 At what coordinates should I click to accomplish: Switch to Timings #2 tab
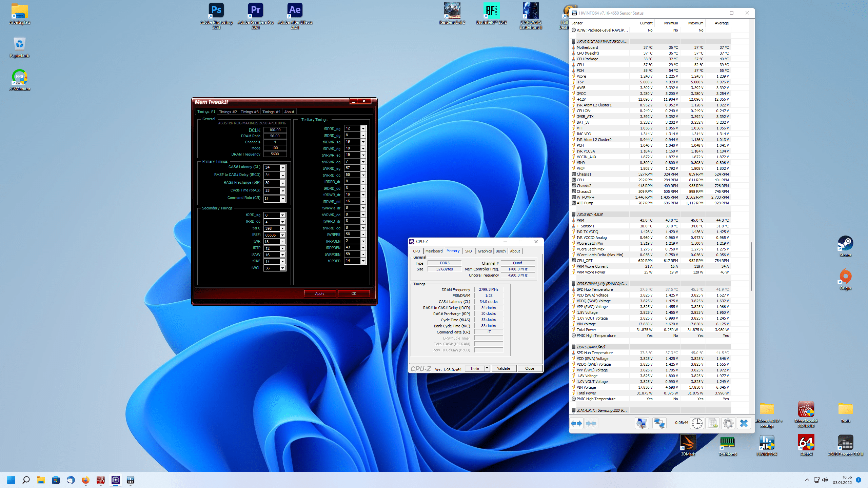tap(228, 112)
